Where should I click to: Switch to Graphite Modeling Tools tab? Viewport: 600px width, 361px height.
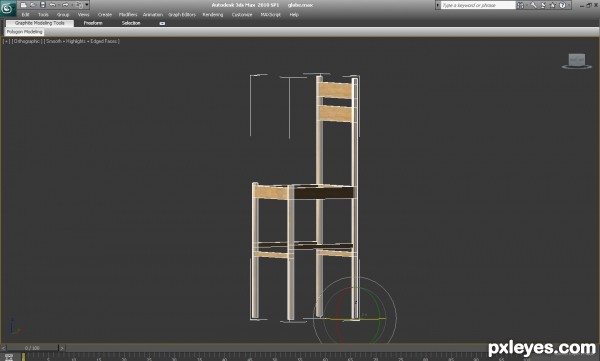pyautogui.click(x=40, y=23)
